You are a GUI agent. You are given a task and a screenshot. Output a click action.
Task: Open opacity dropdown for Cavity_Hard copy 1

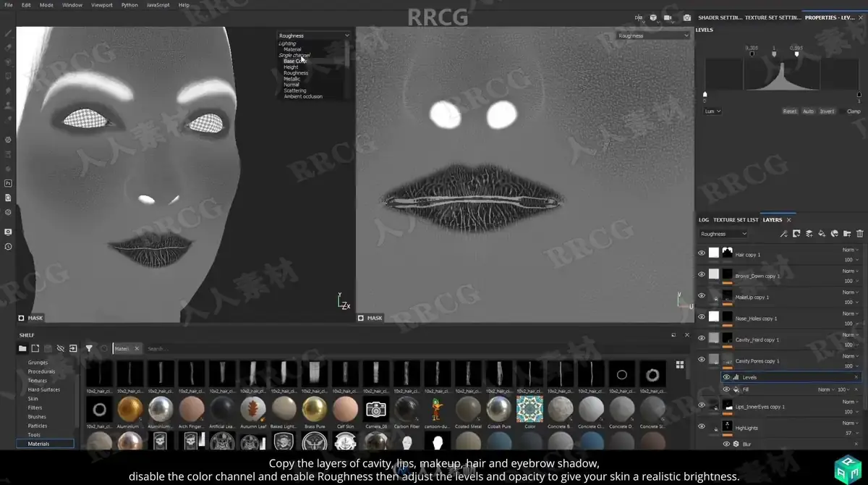coord(851,345)
